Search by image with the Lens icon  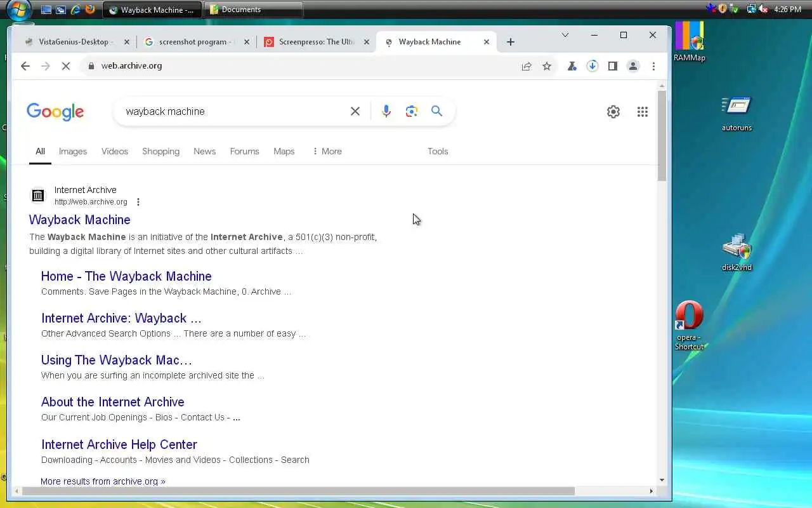coord(411,111)
